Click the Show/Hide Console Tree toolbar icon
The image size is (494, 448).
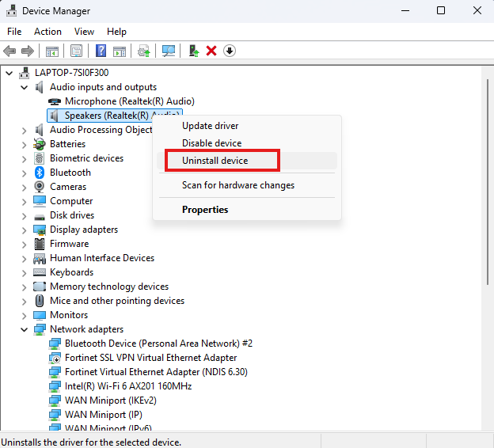click(x=52, y=51)
